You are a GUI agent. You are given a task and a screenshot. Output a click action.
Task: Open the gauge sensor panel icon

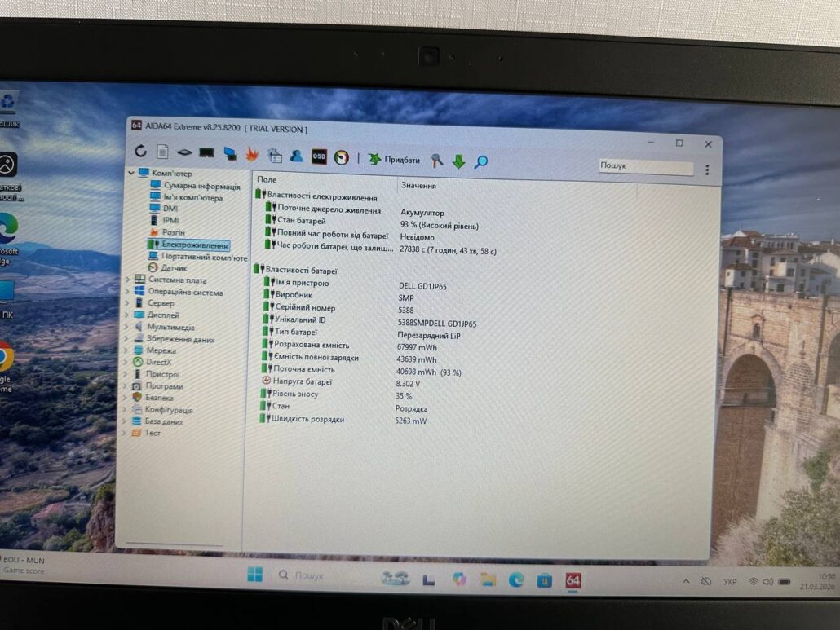[x=341, y=157]
